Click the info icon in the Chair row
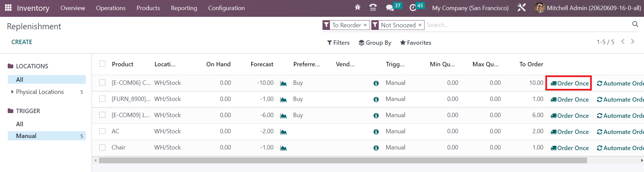This screenshot has height=172, width=644. [x=376, y=148]
